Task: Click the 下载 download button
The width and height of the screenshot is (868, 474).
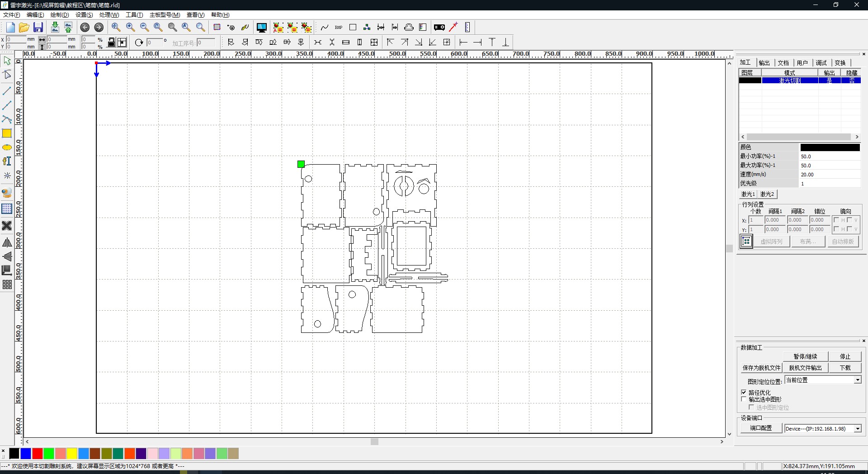Action: coord(844,368)
